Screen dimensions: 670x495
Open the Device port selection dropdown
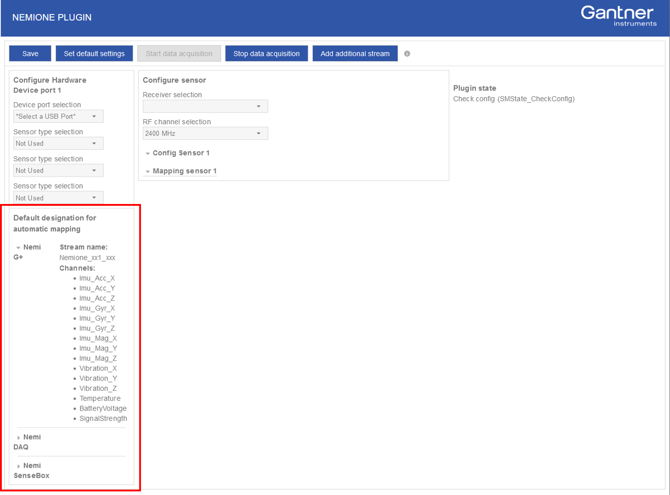tap(58, 116)
